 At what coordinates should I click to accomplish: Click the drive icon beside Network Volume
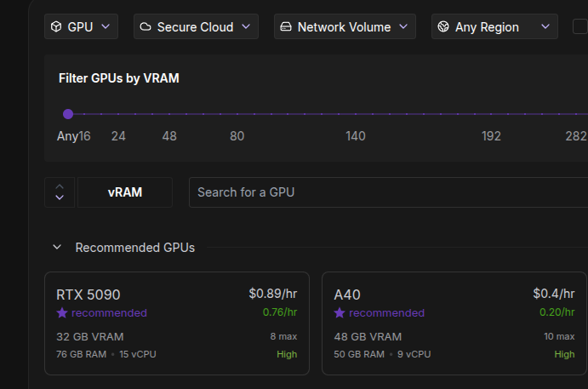point(286,27)
